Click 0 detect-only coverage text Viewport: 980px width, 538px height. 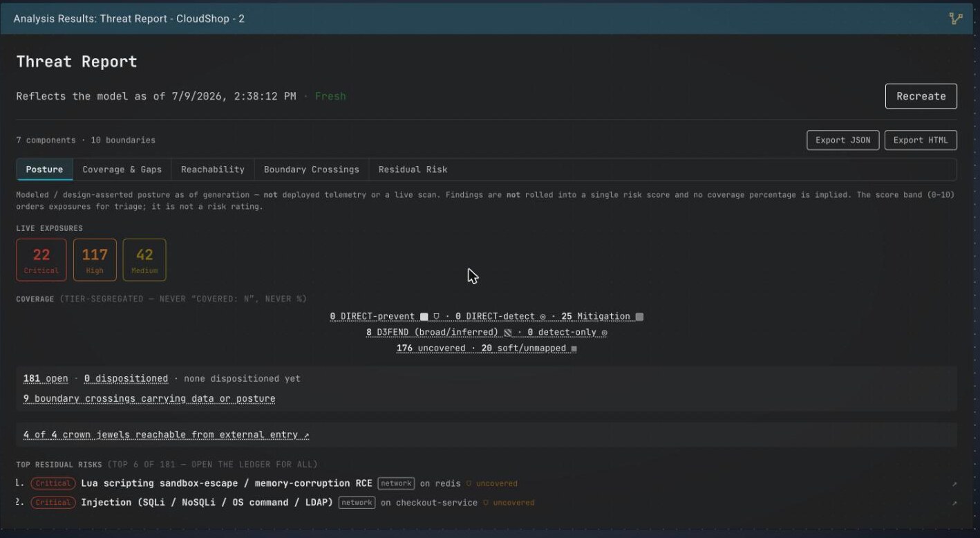coord(562,333)
